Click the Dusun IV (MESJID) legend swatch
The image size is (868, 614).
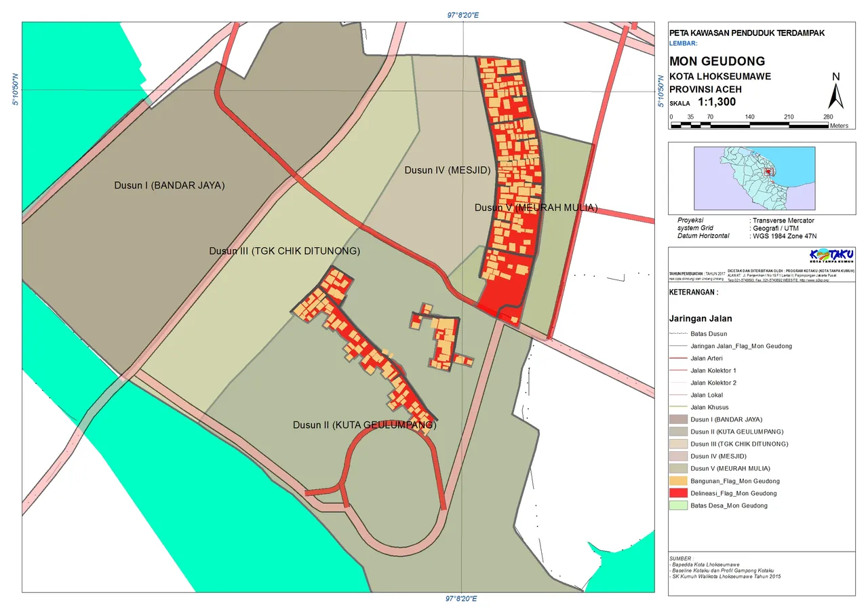point(679,457)
